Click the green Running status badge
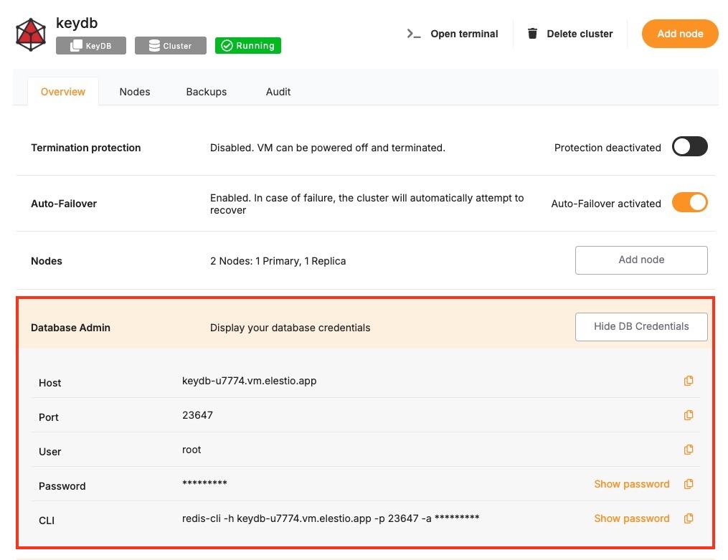 [248, 46]
